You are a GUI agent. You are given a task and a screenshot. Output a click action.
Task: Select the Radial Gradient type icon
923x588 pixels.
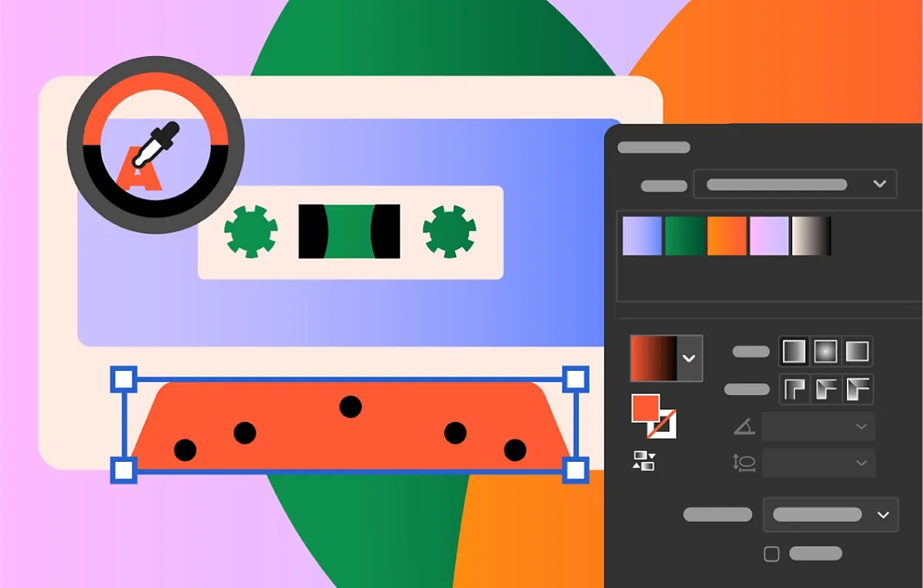point(825,352)
